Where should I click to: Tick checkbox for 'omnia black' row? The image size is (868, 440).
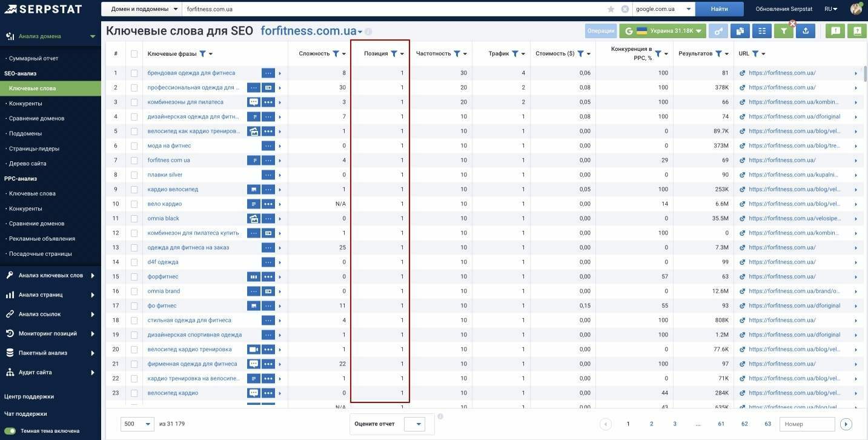click(x=134, y=218)
